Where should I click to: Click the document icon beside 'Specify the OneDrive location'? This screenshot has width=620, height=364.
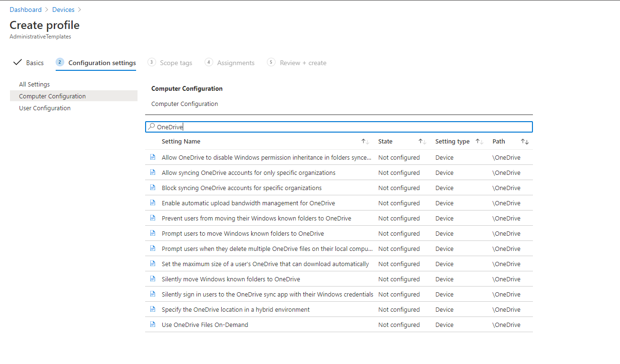click(x=153, y=309)
